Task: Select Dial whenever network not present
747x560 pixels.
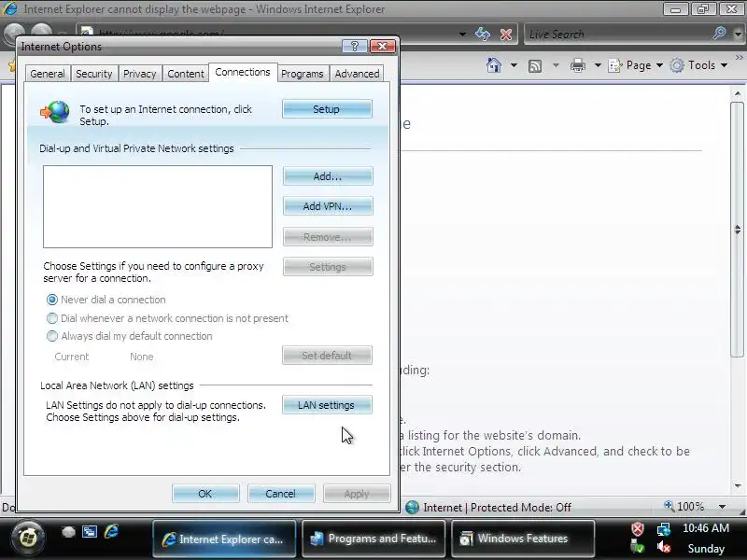Action: coord(167,318)
